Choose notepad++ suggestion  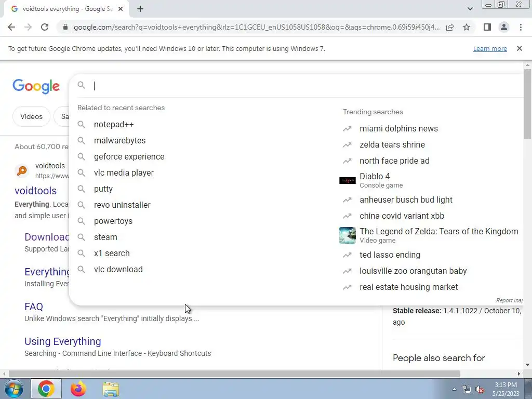point(114,125)
